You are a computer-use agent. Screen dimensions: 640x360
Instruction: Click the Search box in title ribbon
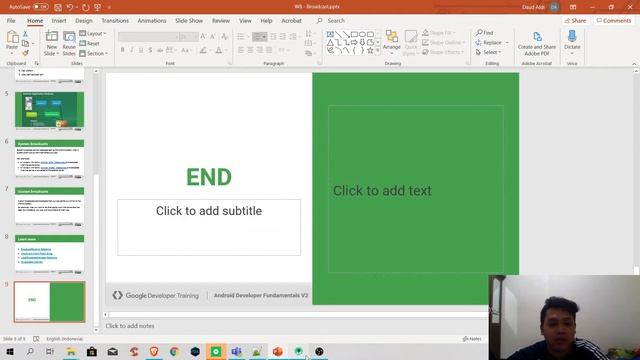tap(336, 20)
